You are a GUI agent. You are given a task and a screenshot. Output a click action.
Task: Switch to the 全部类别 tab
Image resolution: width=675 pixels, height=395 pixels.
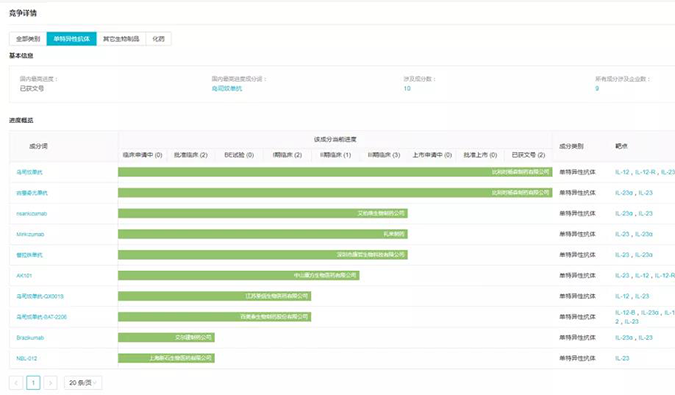tap(28, 39)
